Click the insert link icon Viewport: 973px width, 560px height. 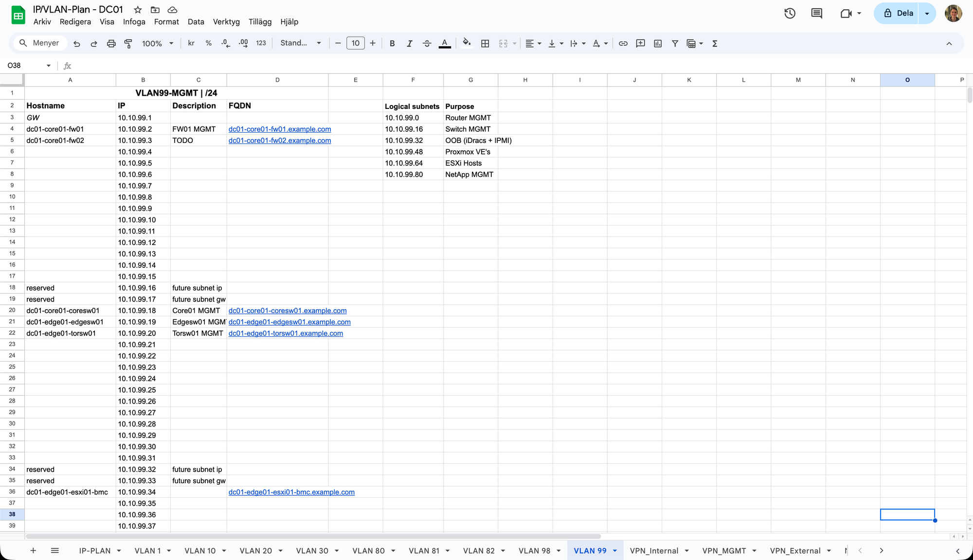pos(623,43)
